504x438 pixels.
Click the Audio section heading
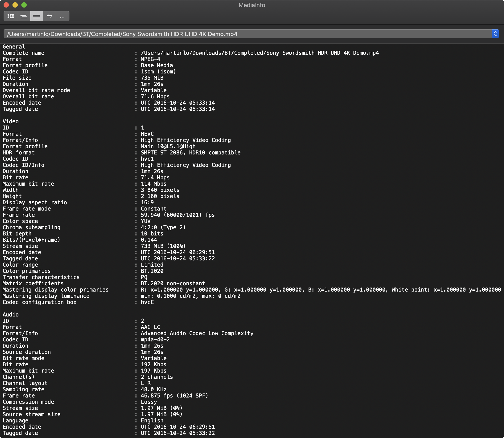point(10,314)
